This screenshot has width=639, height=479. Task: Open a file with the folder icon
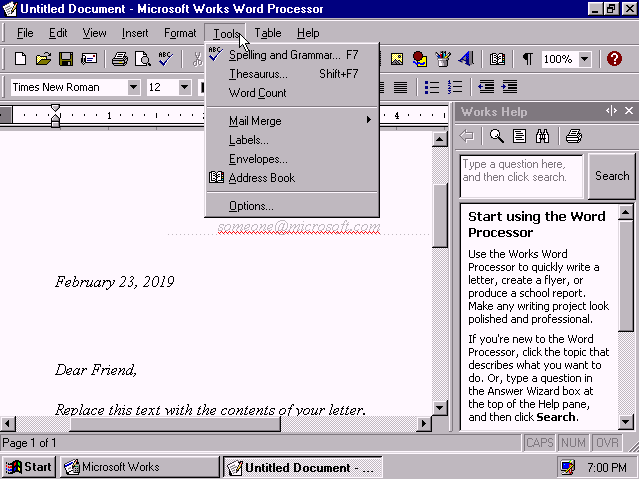click(x=43, y=59)
